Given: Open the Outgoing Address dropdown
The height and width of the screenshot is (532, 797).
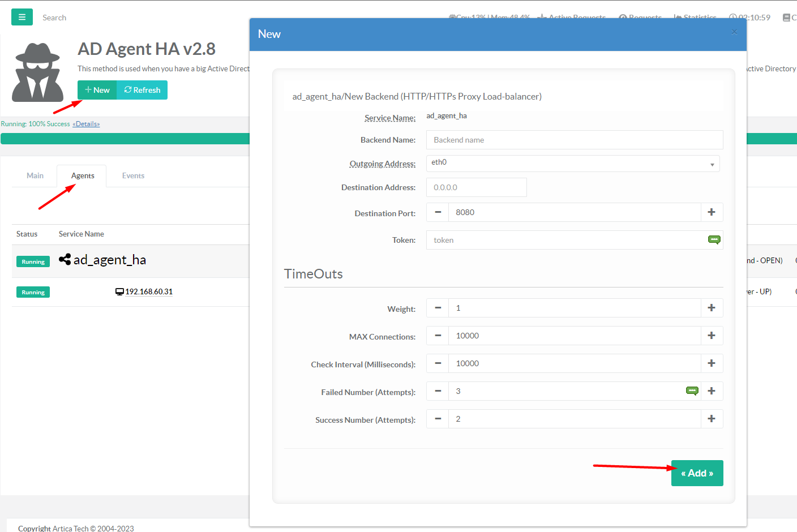Looking at the screenshot, I should pos(572,163).
